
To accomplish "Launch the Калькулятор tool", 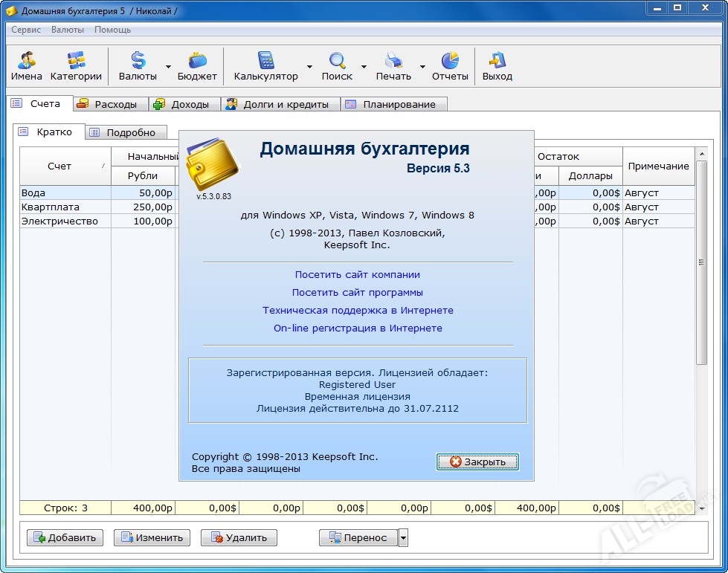I will coord(265,61).
